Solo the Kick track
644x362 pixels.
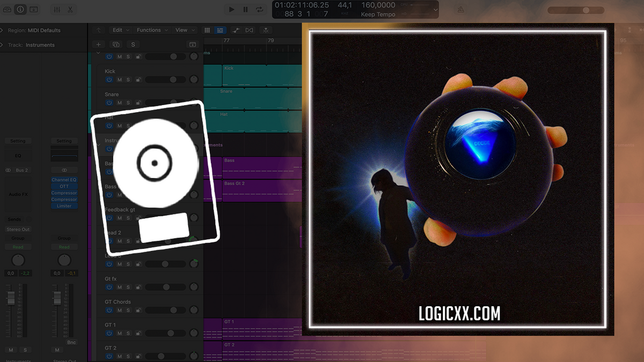(x=127, y=79)
